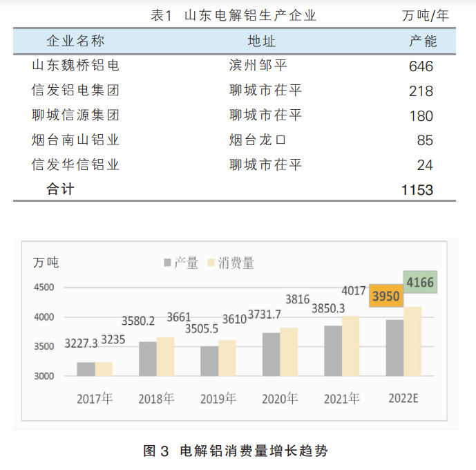Click the data label 4017

(353, 291)
